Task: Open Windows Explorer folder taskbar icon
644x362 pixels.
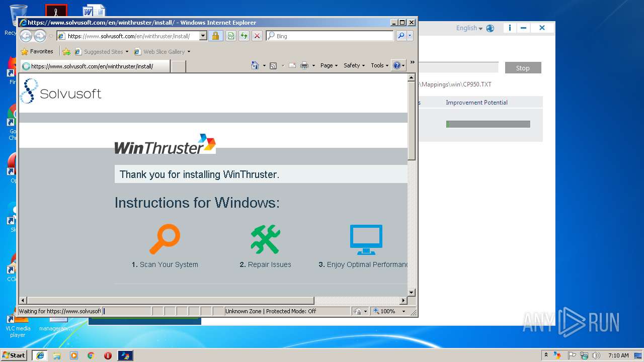Action: point(57,355)
